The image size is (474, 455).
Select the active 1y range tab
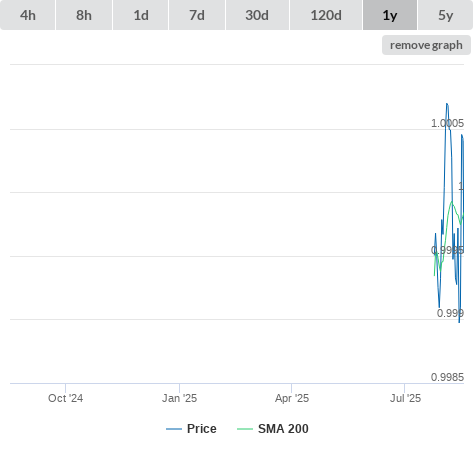tap(390, 15)
